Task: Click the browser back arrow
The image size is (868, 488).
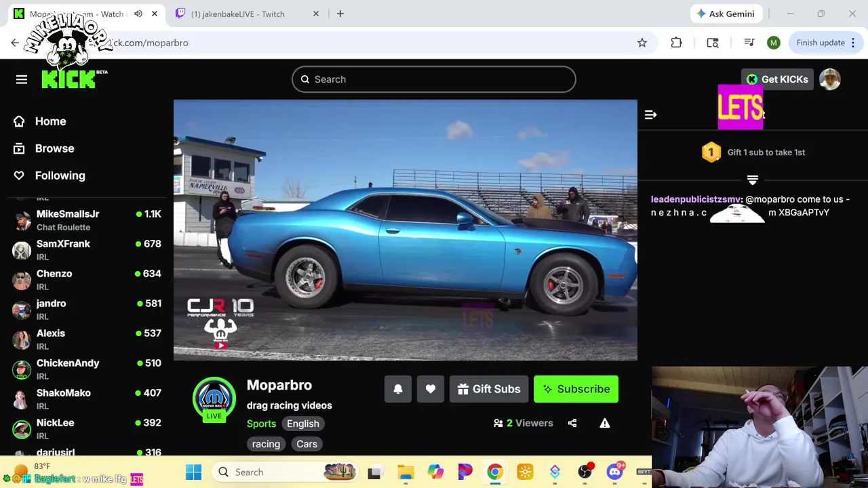Action: pos(15,43)
